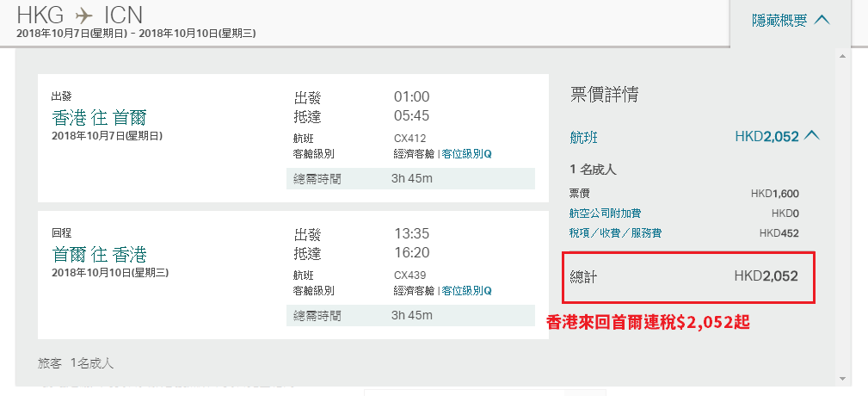Screen dimensions: 868x396
Task: Collapse the 航班 HKD2,052 fare breakdown
Action: tap(811, 135)
